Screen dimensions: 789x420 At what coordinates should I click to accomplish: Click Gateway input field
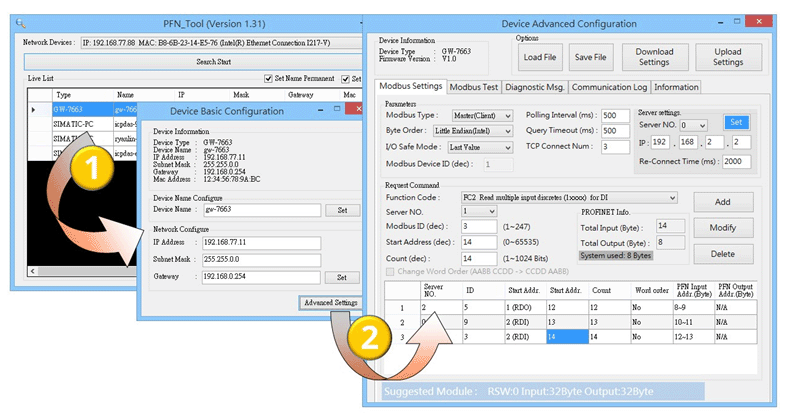(x=262, y=277)
